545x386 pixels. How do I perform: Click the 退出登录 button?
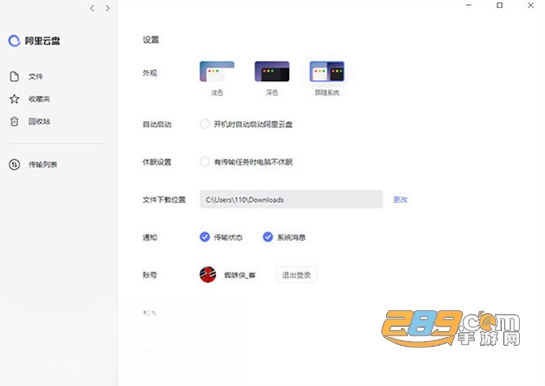(296, 275)
